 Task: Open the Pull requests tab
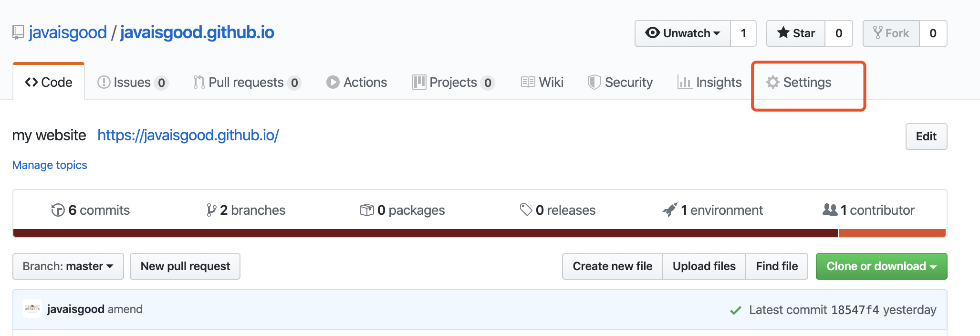point(246,83)
